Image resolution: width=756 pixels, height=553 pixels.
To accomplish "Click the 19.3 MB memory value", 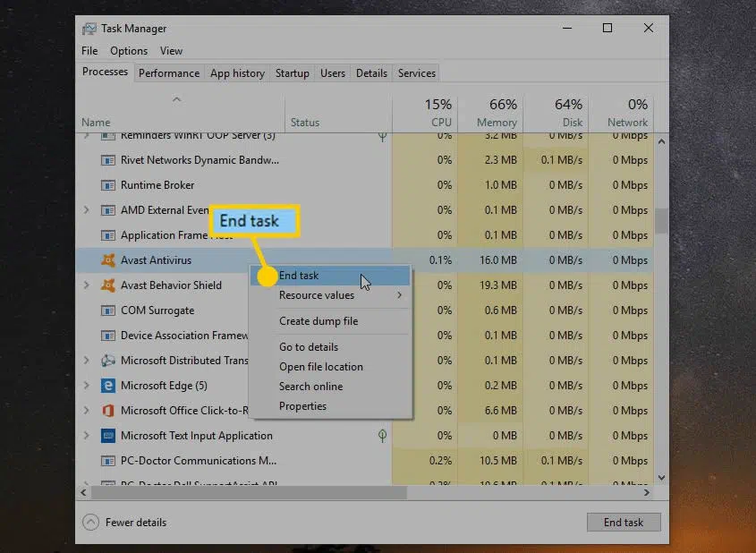I will point(498,285).
